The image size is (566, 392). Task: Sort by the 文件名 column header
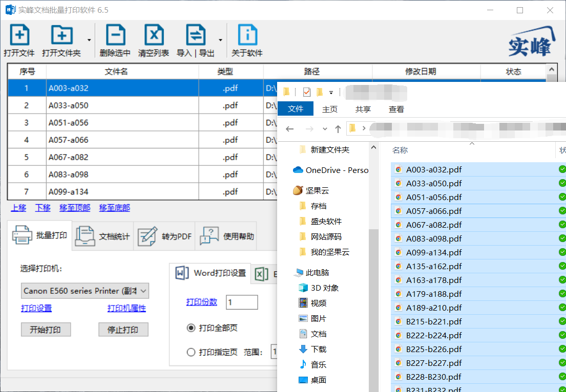click(122, 72)
